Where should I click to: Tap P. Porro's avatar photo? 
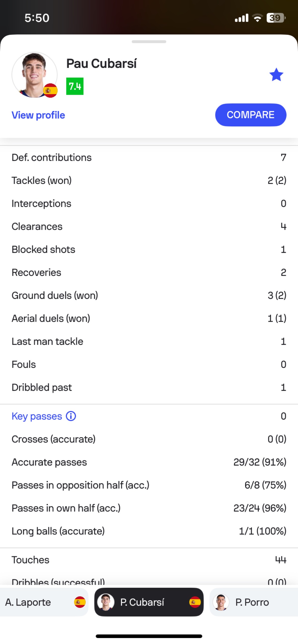pyautogui.click(x=221, y=602)
